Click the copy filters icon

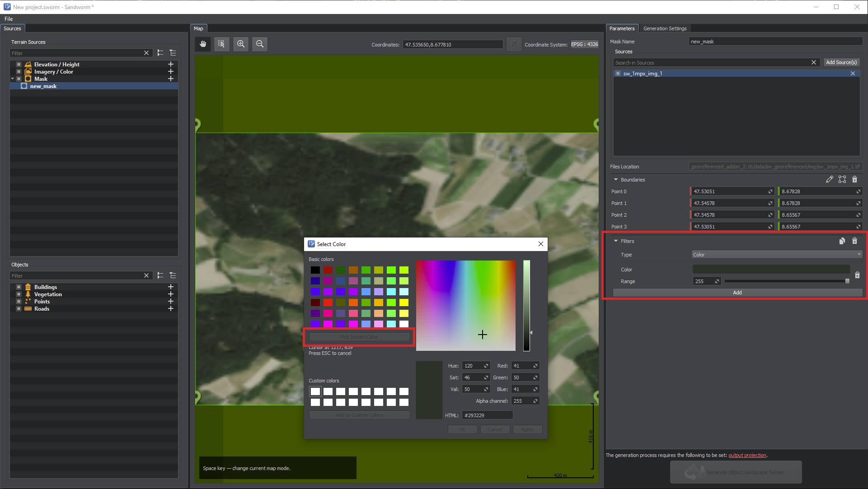842,241
